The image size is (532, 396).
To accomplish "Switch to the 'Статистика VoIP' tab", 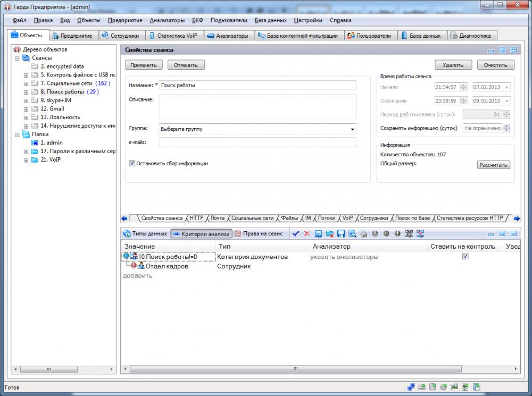I will [x=172, y=36].
